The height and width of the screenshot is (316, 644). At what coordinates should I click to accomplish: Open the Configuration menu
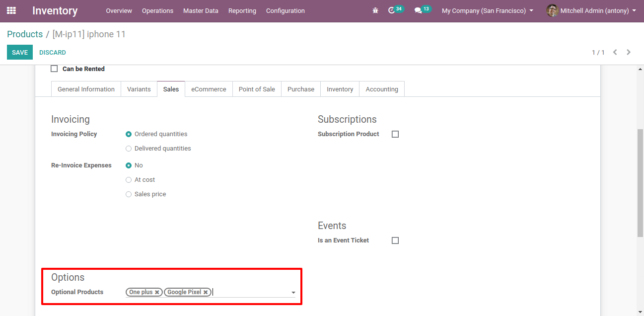click(286, 10)
